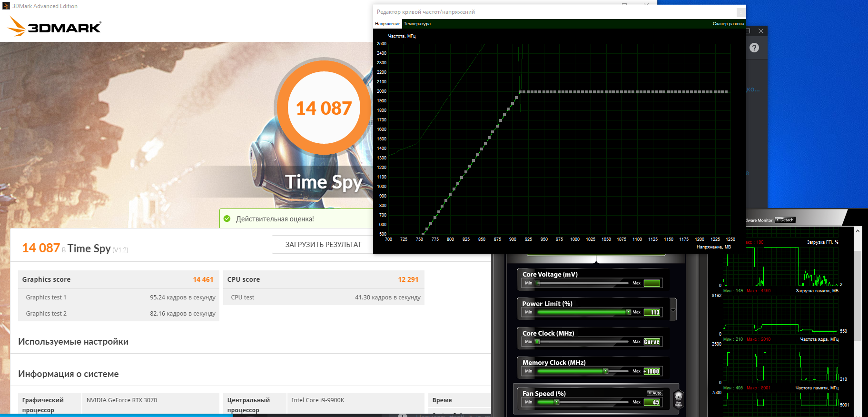The height and width of the screenshot is (417, 868).
Task: Click the green valid score checkmark icon
Action: point(227,218)
